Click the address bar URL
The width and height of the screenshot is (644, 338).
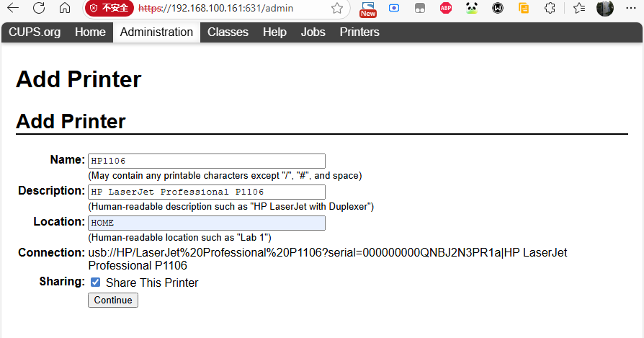point(216,8)
